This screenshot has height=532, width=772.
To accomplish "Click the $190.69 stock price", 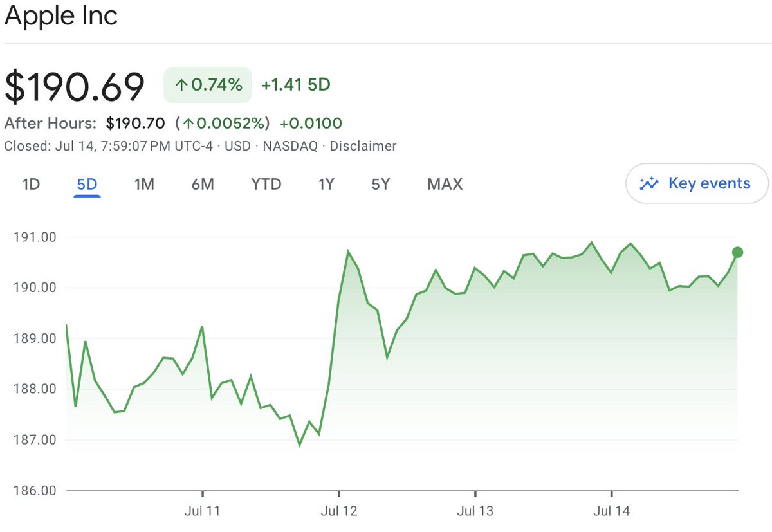I will coord(75,86).
